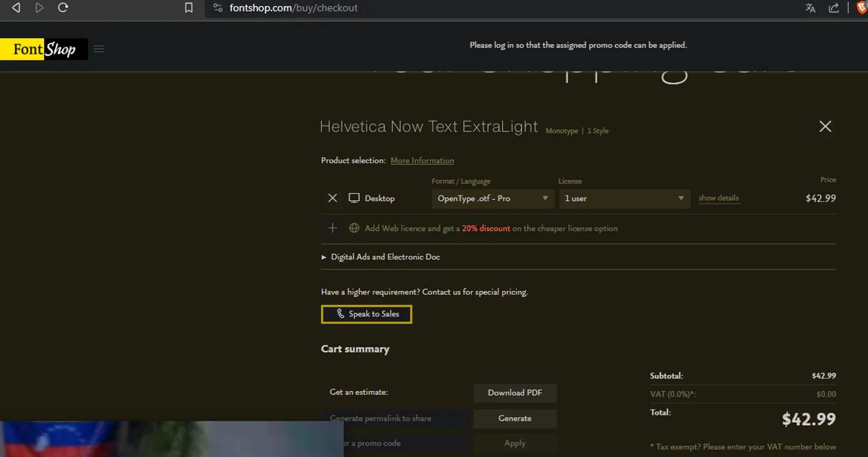Click the $42.99 price in Desktop row
Viewport: 868px width, 457px height.
click(821, 198)
